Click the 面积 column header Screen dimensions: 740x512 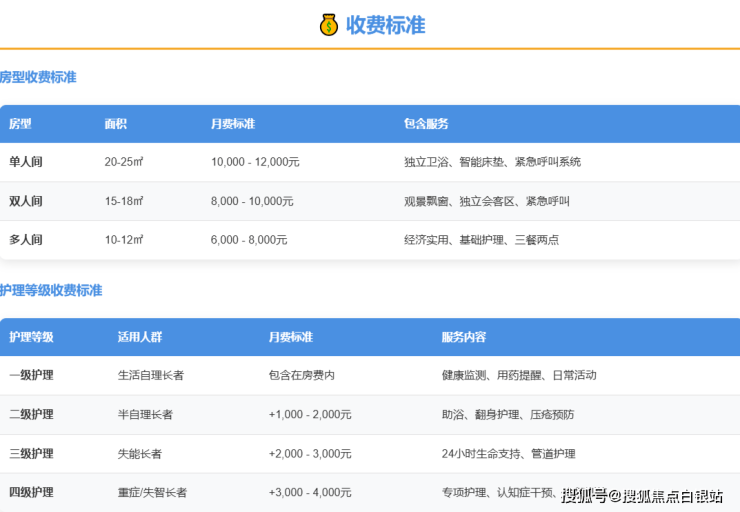coord(115,124)
